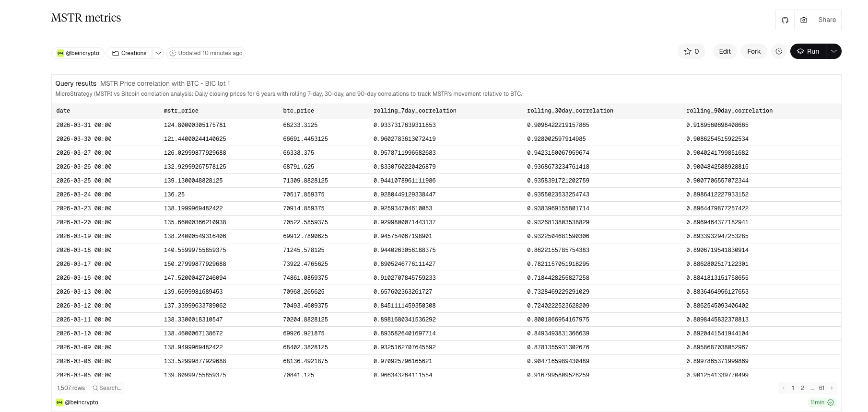Select the 1,507 rows count label

(x=71, y=388)
